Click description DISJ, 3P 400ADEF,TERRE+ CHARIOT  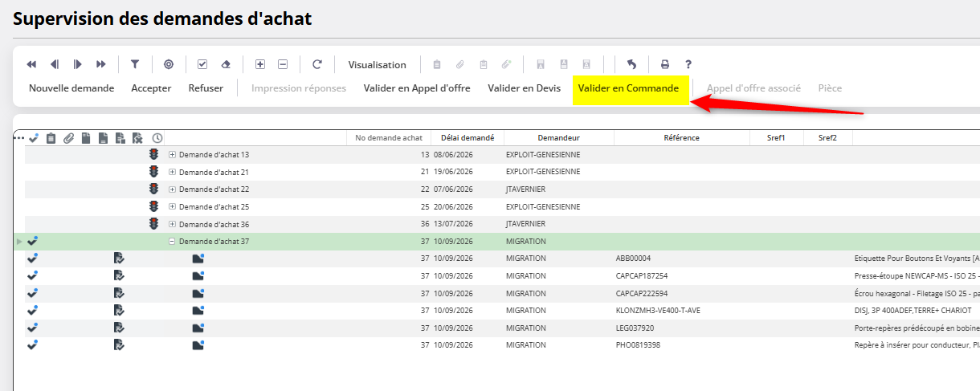click(913, 311)
